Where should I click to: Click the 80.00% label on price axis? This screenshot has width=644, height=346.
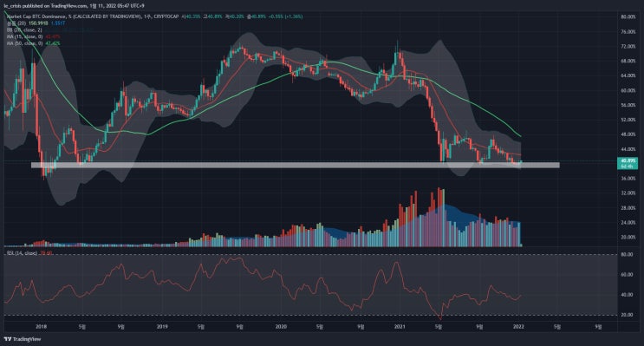click(x=628, y=16)
